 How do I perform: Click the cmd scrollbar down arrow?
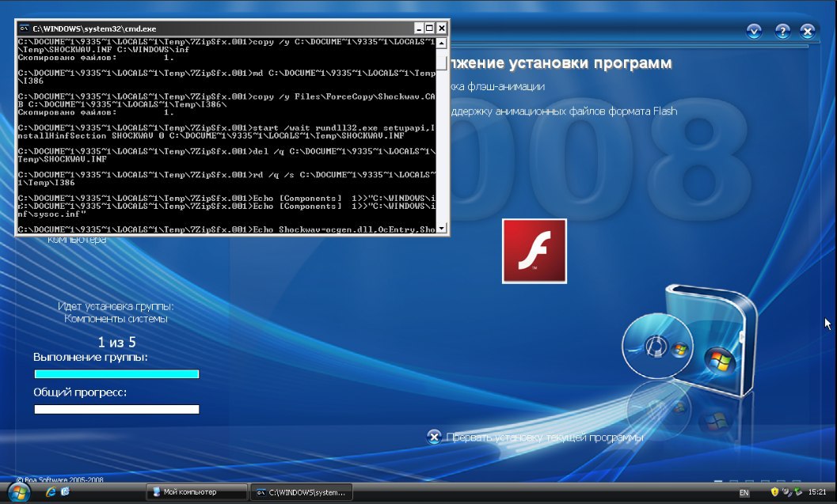441,229
